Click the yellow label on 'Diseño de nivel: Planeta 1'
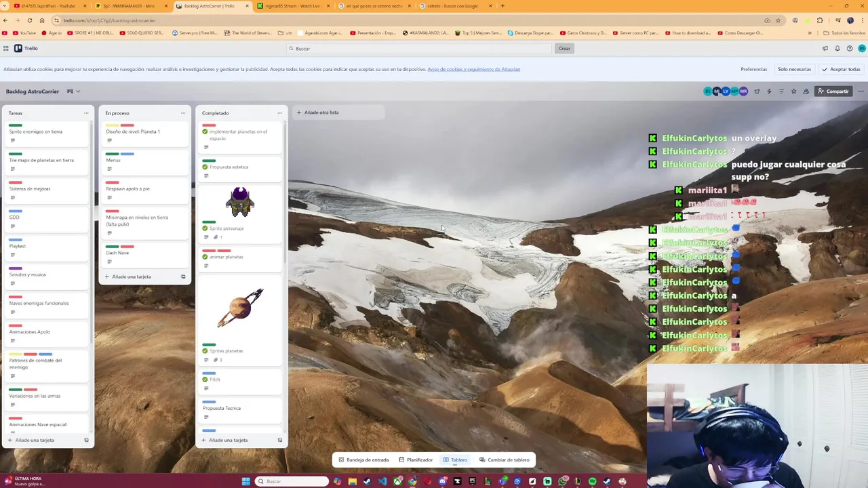 coord(112,125)
